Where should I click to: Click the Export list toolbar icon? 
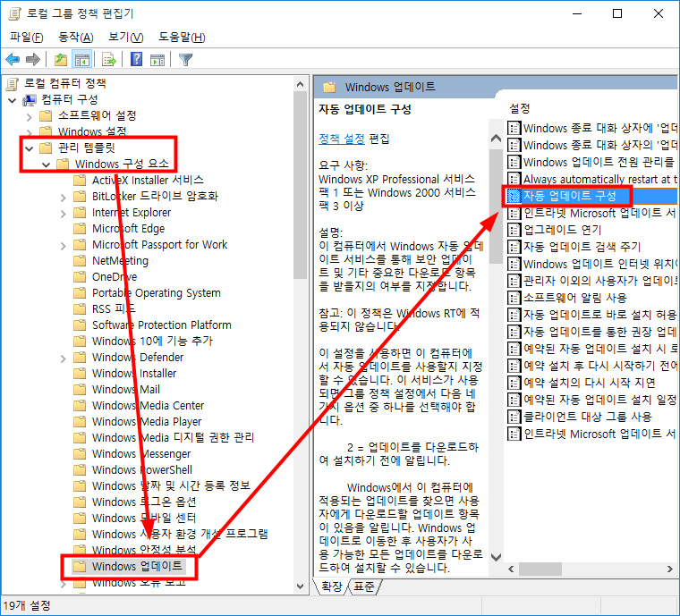click(109, 60)
